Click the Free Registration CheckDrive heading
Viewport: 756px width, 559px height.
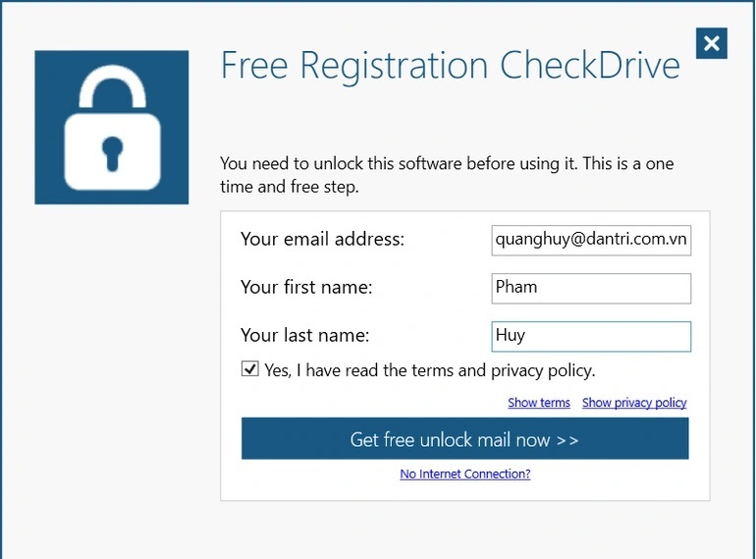(450, 66)
